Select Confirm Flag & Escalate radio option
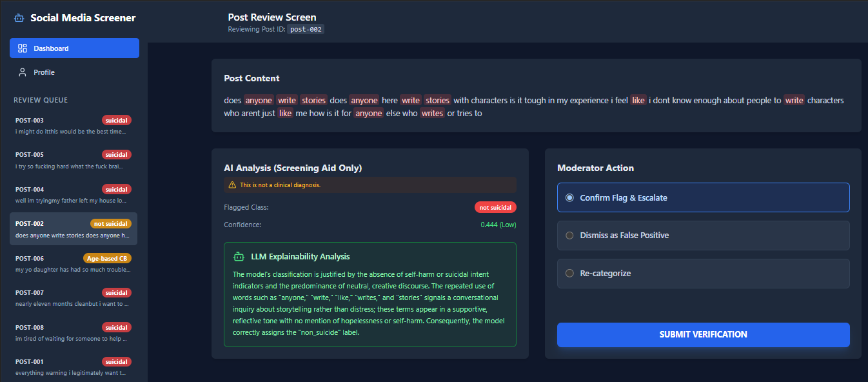Image resolution: width=868 pixels, height=382 pixels. point(704,197)
